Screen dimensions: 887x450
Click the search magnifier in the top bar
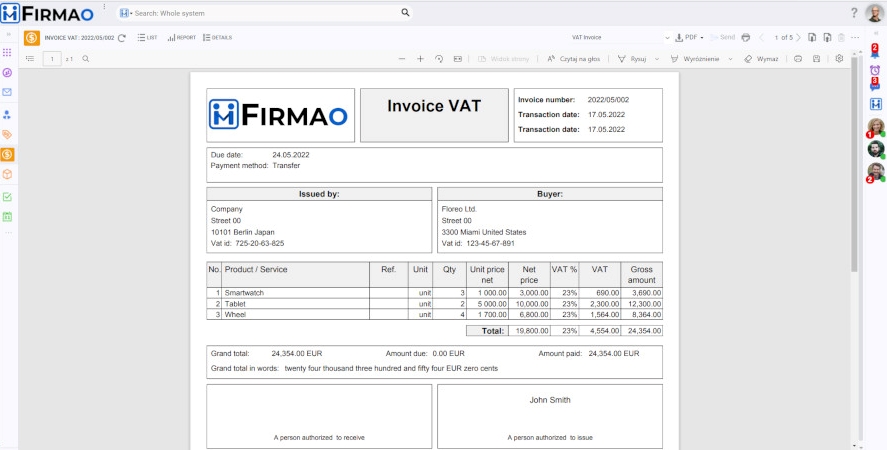pos(405,12)
